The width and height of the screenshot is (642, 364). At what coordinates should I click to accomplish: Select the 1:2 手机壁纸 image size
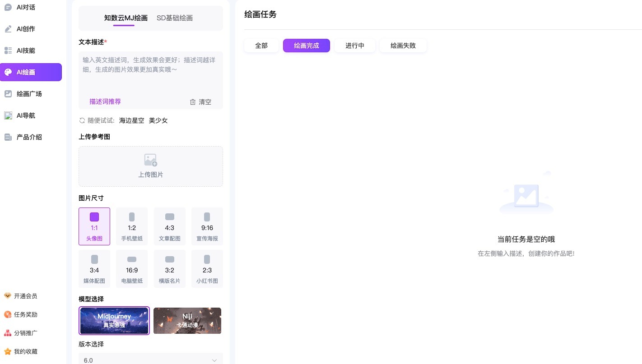[132, 226]
